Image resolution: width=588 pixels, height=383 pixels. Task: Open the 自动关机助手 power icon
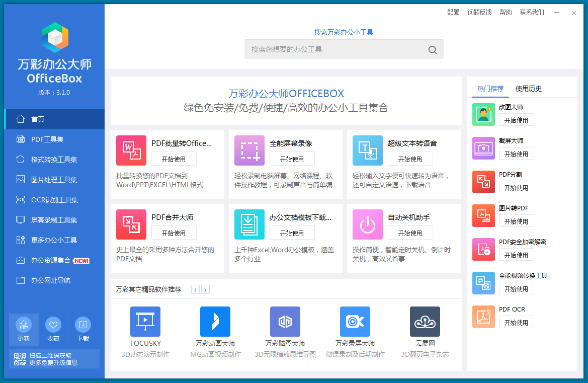(x=368, y=224)
